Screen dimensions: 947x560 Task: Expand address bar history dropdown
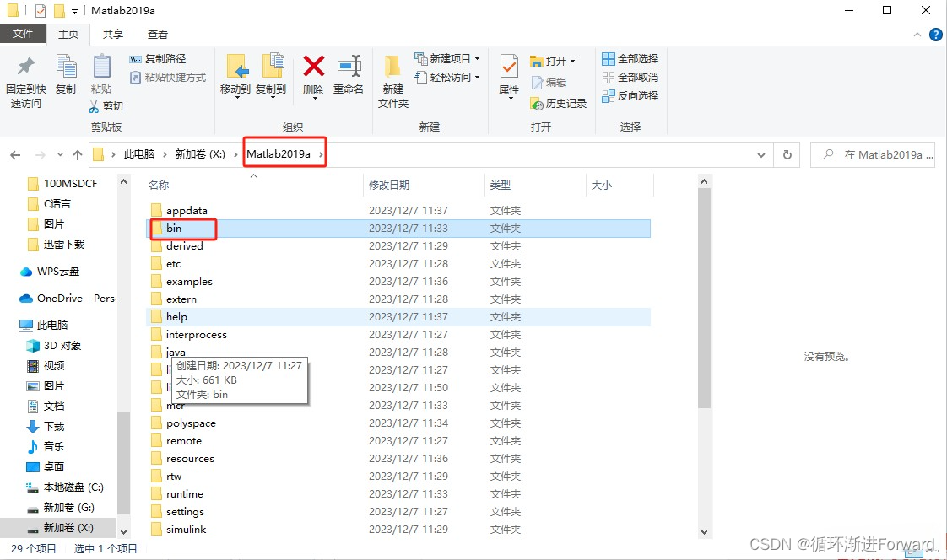click(761, 155)
